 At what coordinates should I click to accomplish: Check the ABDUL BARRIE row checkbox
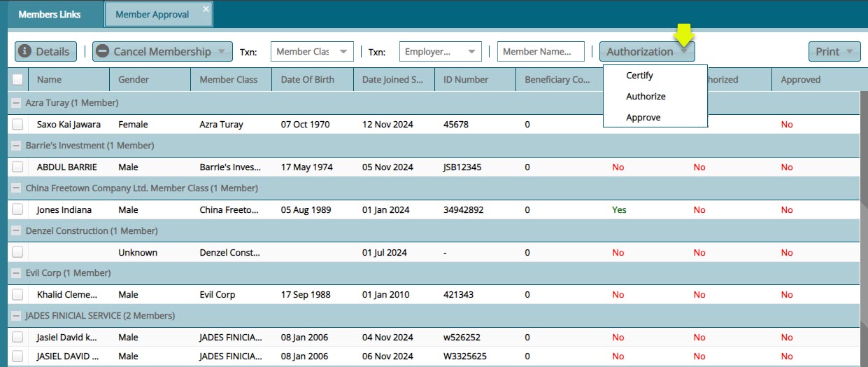click(17, 167)
